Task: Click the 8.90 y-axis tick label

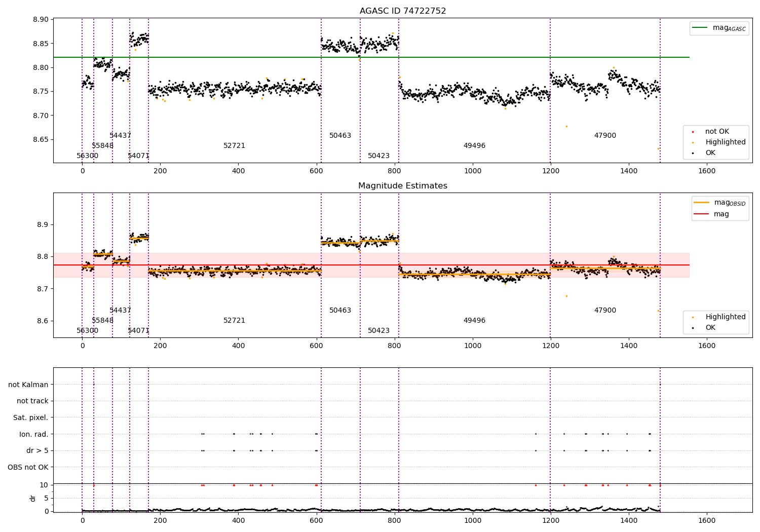Action: tap(41, 20)
